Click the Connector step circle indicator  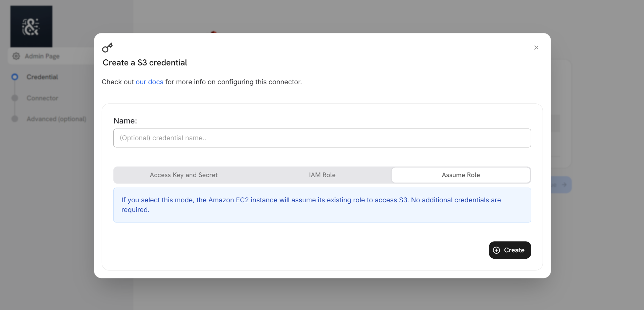pyautogui.click(x=15, y=98)
